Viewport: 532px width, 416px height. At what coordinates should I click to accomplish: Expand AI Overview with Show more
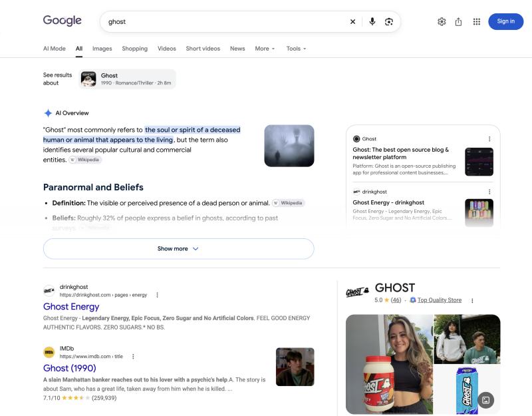pyautogui.click(x=178, y=249)
